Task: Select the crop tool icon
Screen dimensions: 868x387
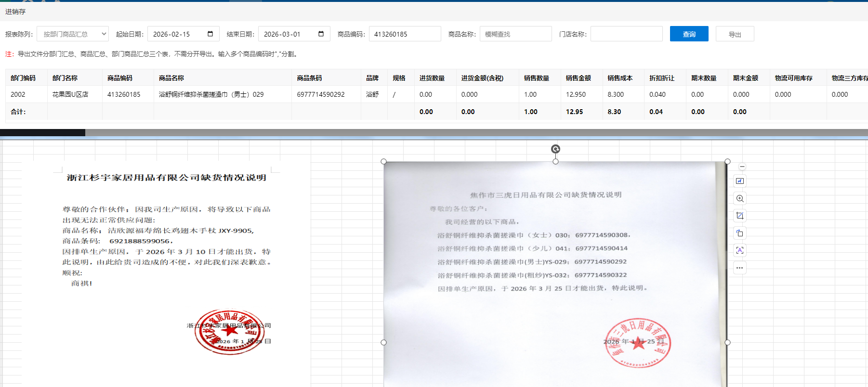Action: coord(740,216)
